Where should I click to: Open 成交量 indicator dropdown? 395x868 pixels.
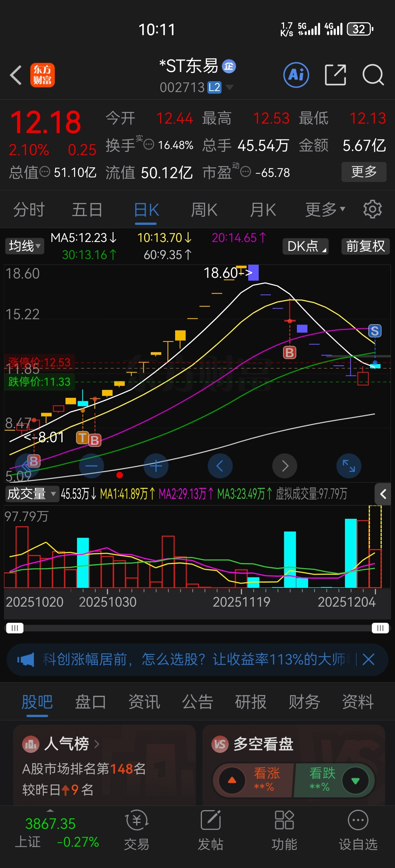[32, 494]
